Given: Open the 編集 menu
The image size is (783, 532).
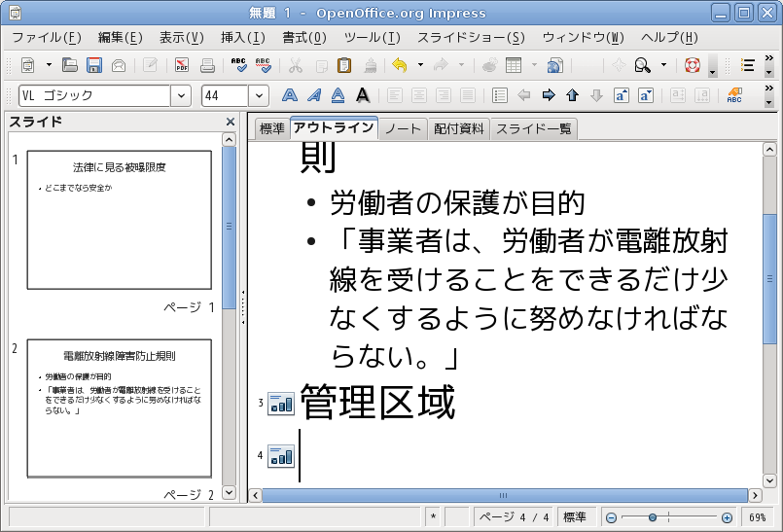Looking at the screenshot, I should click(x=121, y=38).
